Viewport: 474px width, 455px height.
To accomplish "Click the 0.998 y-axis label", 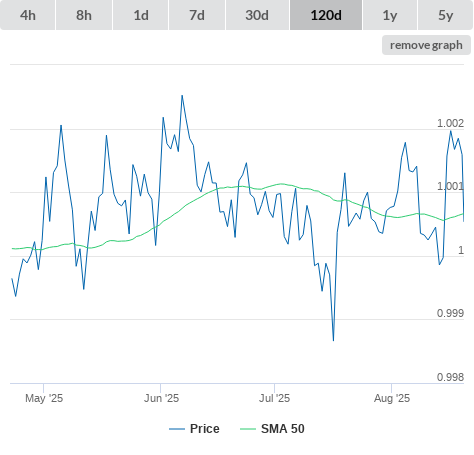I will point(450,377).
